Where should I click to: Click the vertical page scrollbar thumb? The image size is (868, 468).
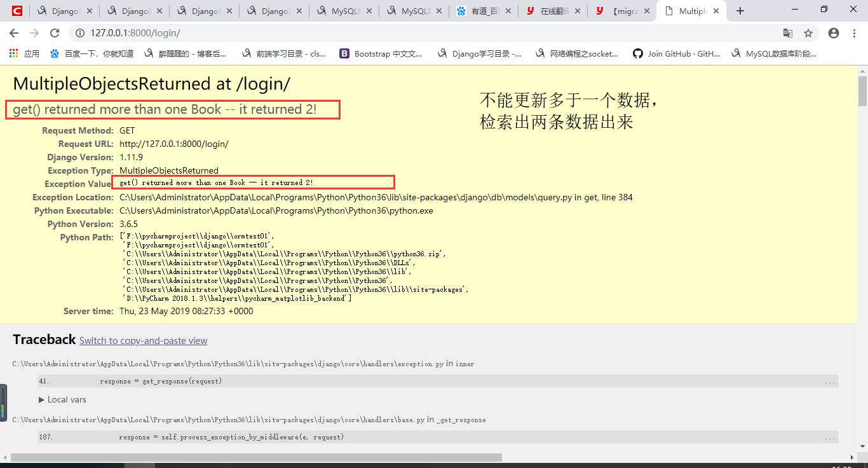[x=862, y=91]
